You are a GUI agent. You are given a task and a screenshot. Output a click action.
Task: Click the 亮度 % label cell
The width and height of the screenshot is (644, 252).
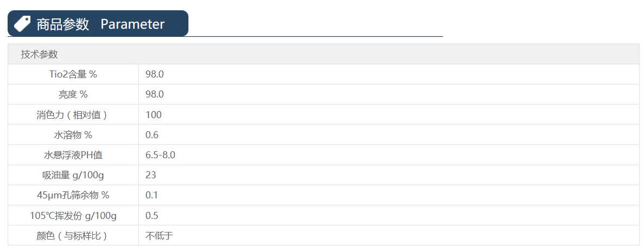73,94
